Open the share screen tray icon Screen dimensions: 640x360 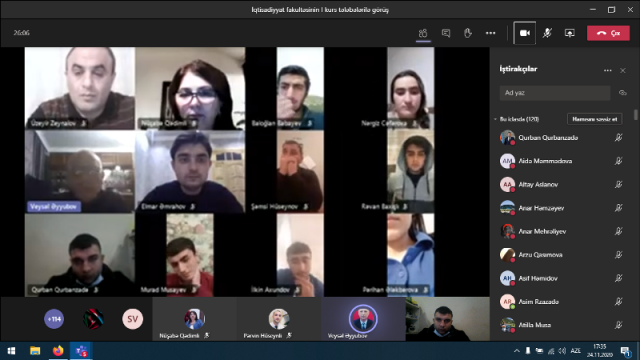(x=569, y=33)
